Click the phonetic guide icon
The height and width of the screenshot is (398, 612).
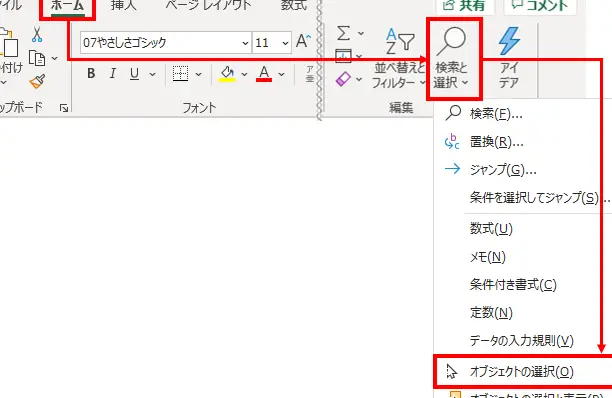pyautogui.click(x=310, y=74)
